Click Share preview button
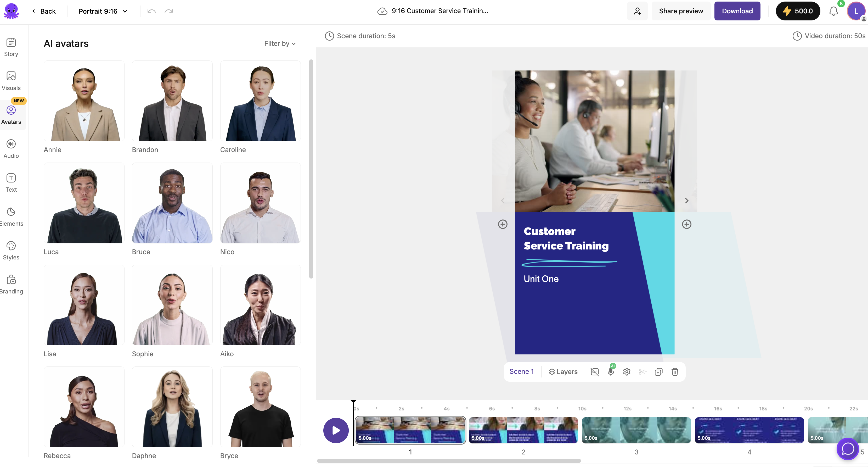The image size is (868, 467). click(681, 11)
